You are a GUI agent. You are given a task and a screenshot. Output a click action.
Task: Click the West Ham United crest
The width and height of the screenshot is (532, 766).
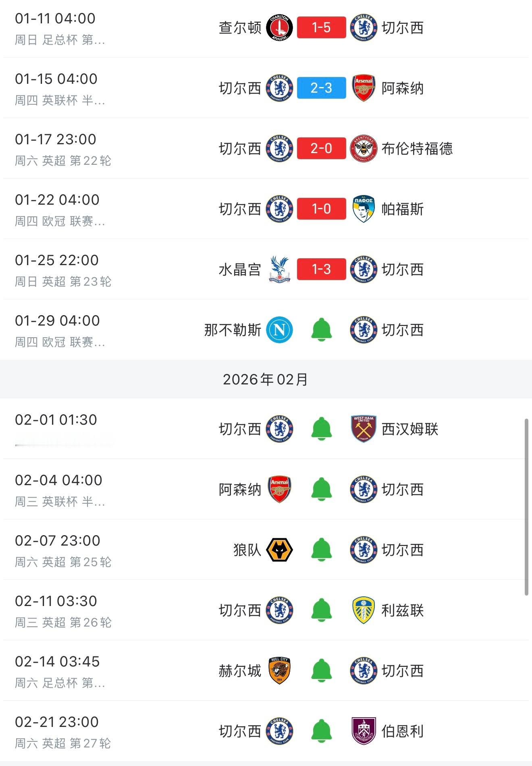[x=364, y=429]
